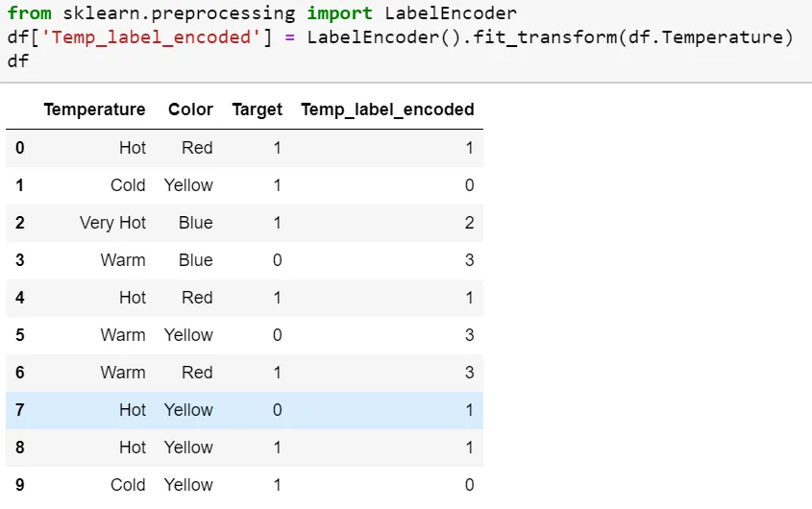The width and height of the screenshot is (812, 509).
Task: Click the Color column header
Action: pos(190,109)
